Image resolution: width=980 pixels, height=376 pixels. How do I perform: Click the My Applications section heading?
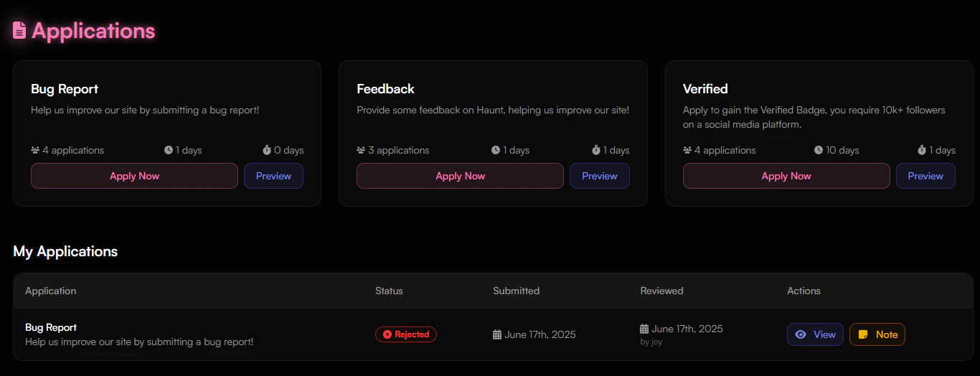pos(65,252)
